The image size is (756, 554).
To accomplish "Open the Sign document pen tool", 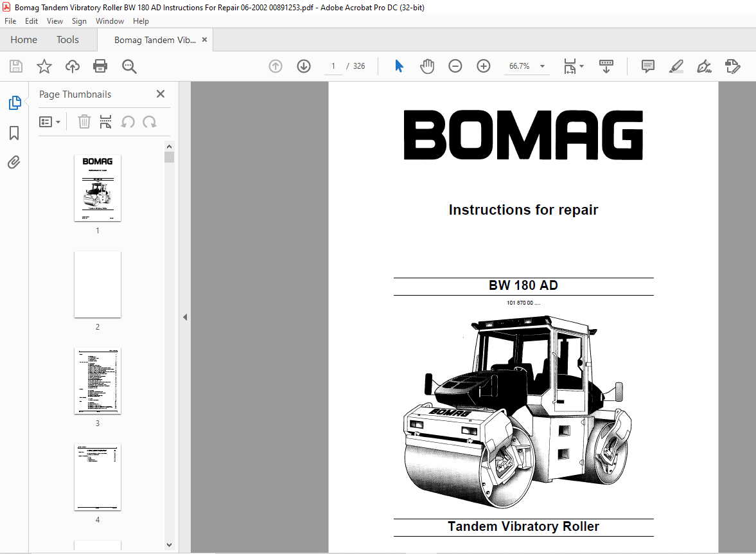I will tap(704, 66).
